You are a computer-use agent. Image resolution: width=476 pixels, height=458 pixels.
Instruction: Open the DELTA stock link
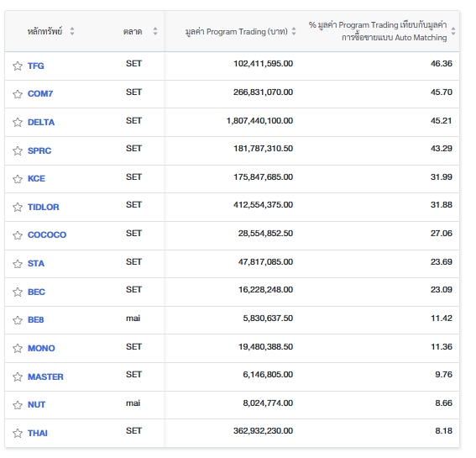41,122
